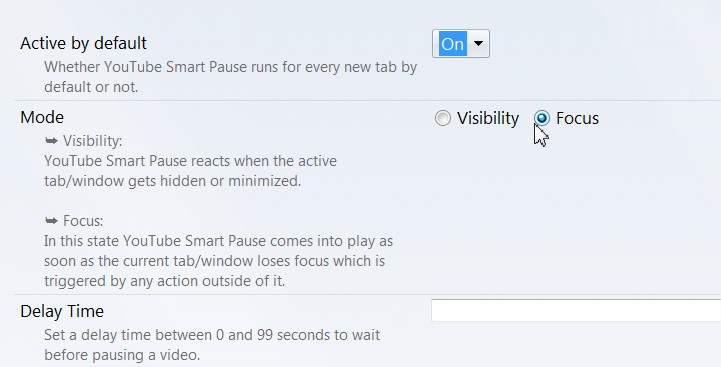Click the highlighted On value text
The height and width of the screenshot is (367, 721).
coord(452,44)
